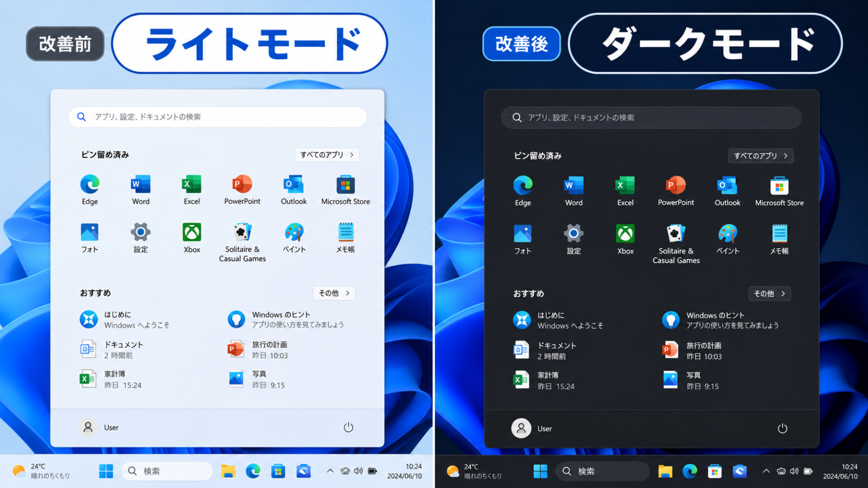Expand その他 in light mode recommendations

coord(334,293)
